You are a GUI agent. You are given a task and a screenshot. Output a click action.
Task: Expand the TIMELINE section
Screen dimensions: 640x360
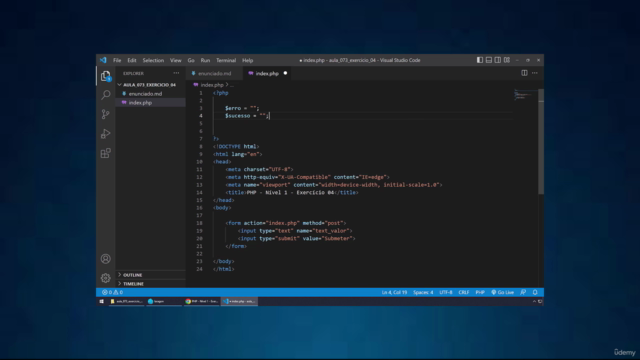coord(151,284)
